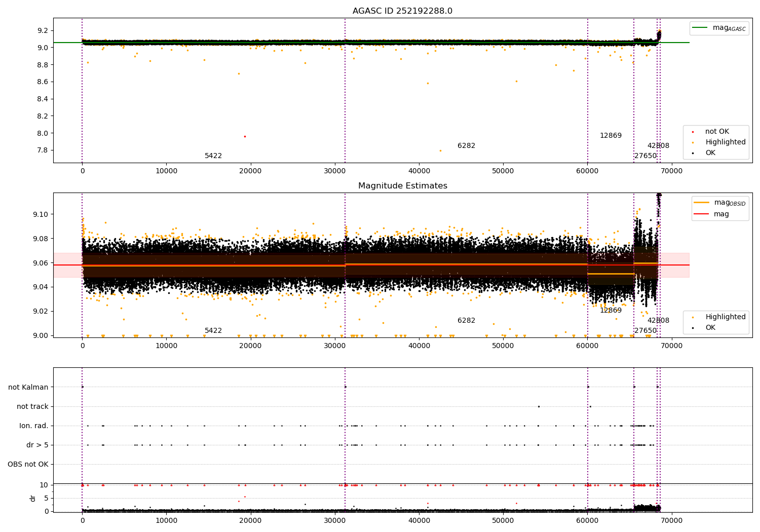This screenshot has width=760, height=532.
Task: Click y-axis tick "9.2" on the top plot
Action: pyautogui.click(x=43, y=31)
